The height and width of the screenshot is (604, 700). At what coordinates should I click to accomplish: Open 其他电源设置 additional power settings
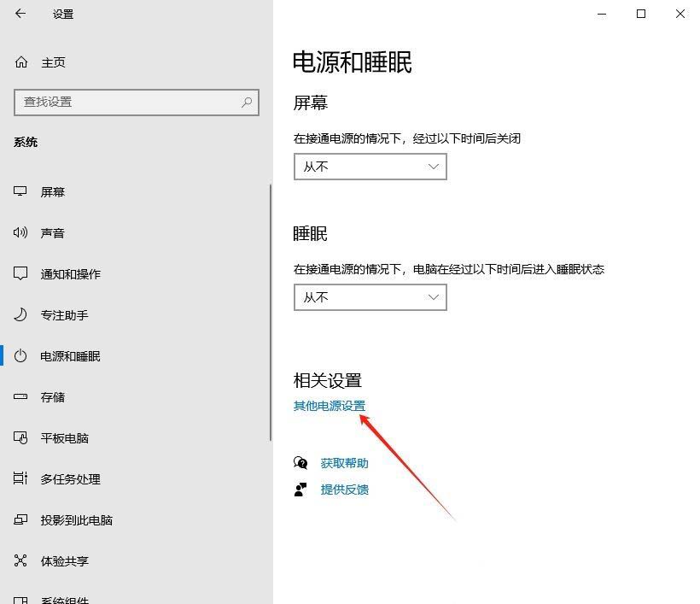329,406
